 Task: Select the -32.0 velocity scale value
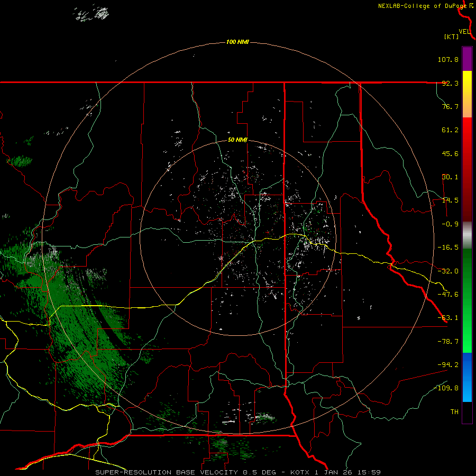pyautogui.click(x=448, y=271)
